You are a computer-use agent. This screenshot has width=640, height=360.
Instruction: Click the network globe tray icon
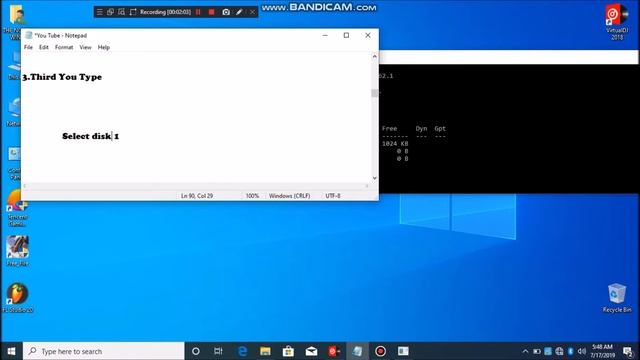[x=559, y=351]
